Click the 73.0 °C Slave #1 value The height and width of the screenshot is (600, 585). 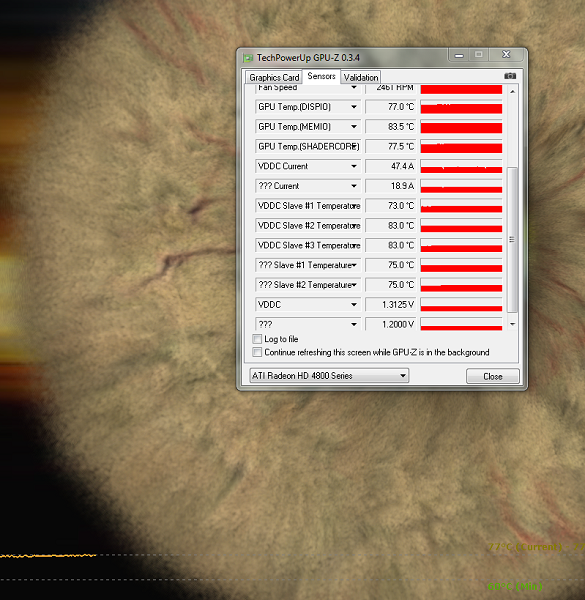391,206
